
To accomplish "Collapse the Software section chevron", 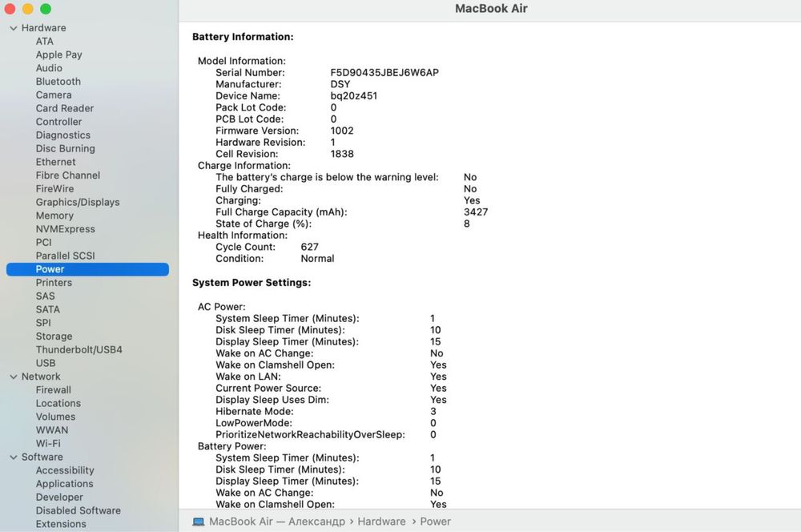I will click(14, 457).
